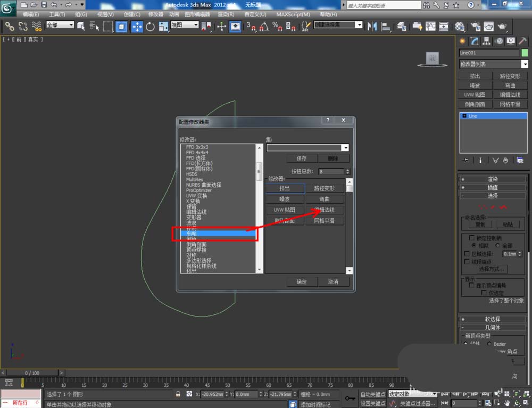Open the Curve Editor icon
The image size is (532, 408).
coord(430,26)
